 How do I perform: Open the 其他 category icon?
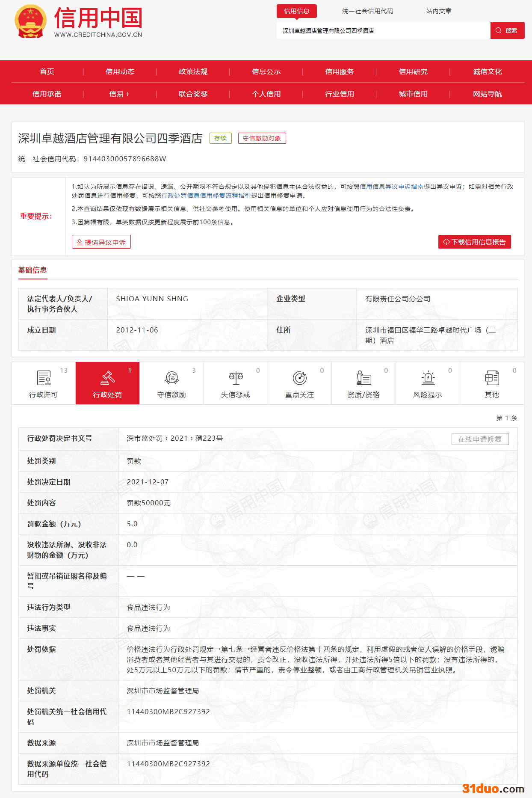tap(492, 378)
